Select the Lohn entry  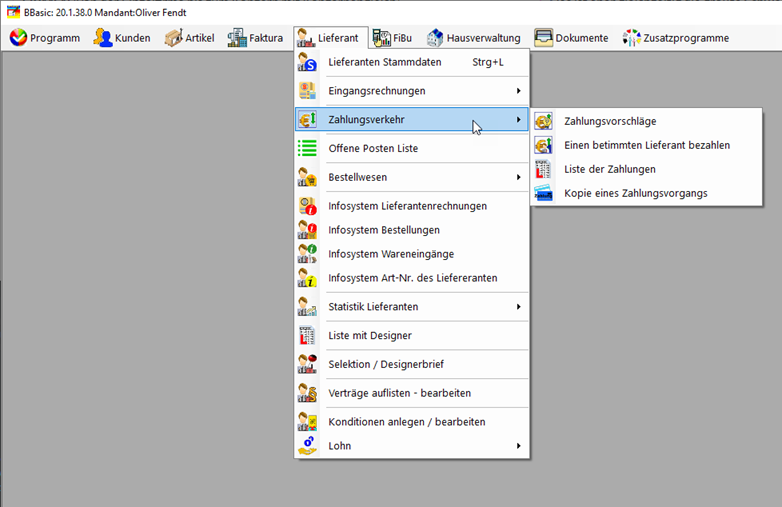[x=412, y=446]
